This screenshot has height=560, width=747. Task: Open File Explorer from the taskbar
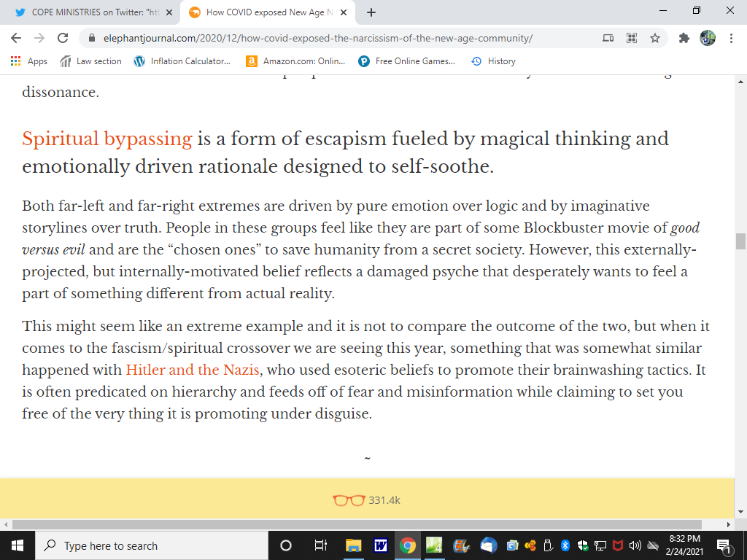click(x=354, y=545)
